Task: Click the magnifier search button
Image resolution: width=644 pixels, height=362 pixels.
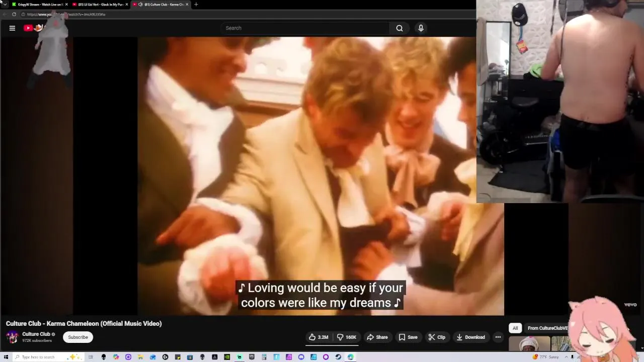Action: click(399, 28)
